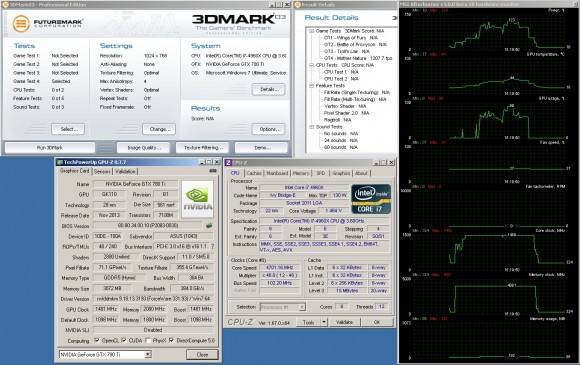Click the Run 3DMark button
580x365 pixels.
click(50, 148)
